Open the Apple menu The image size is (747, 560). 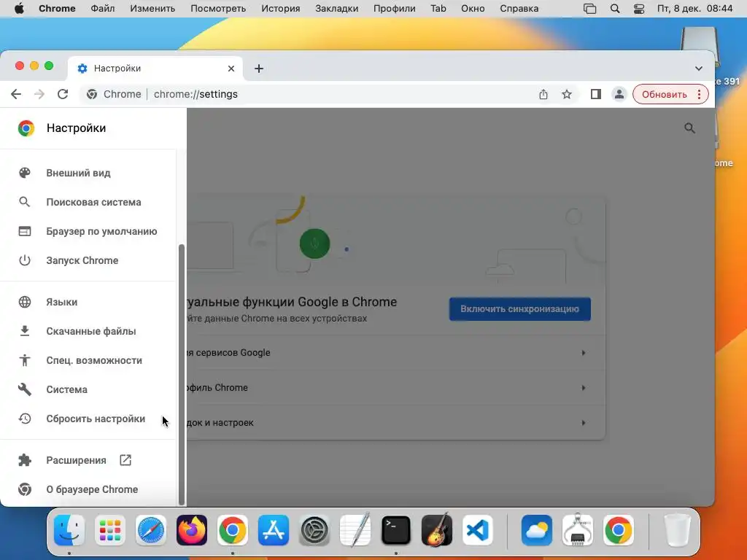pos(19,9)
